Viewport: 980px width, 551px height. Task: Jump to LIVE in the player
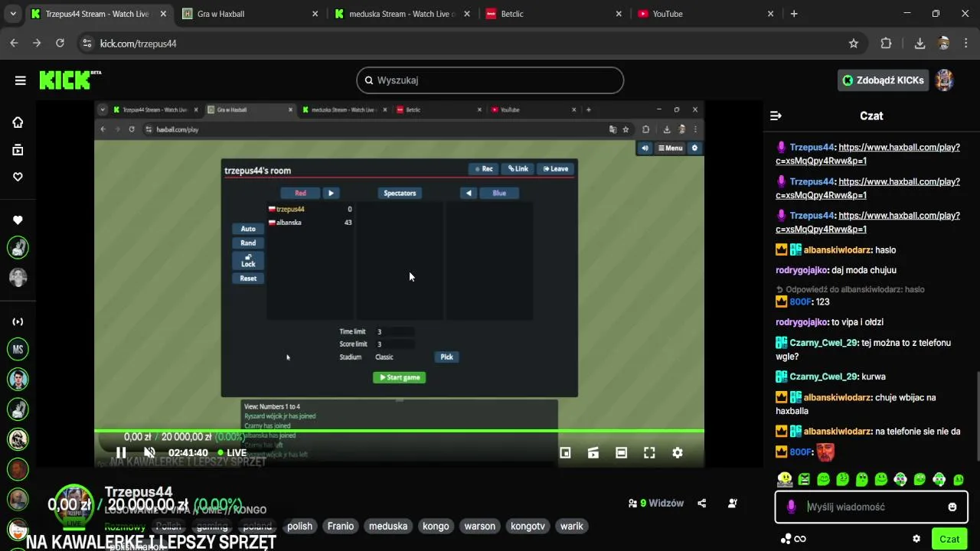tap(232, 452)
